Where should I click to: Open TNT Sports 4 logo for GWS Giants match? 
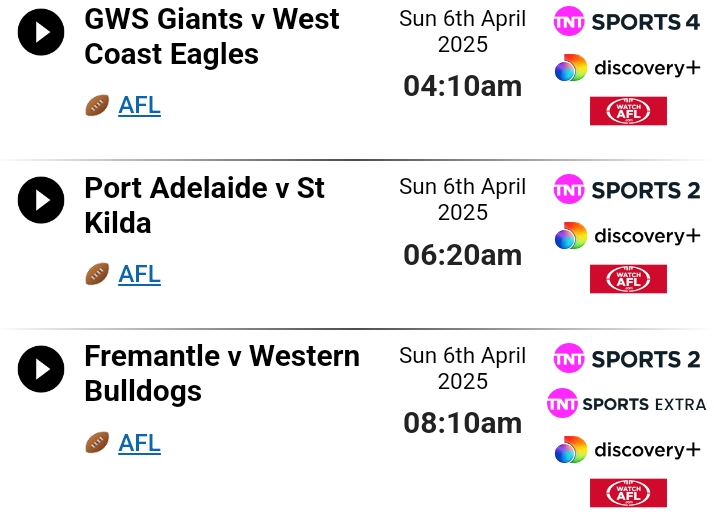click(627, 21)
